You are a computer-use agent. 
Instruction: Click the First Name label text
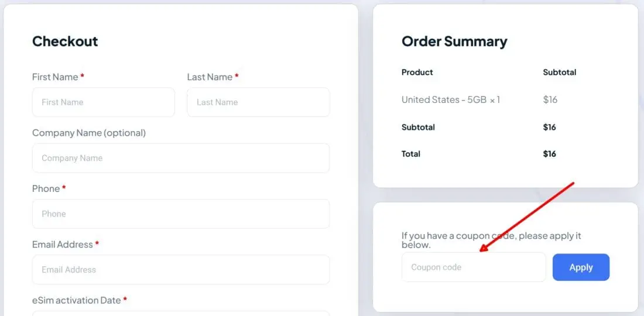(55, 77)
